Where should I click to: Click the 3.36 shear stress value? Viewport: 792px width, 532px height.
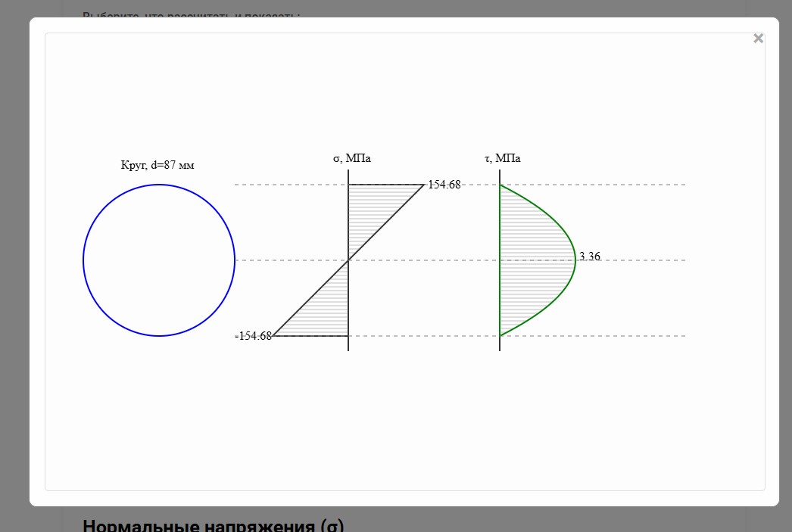pos(589,257)
